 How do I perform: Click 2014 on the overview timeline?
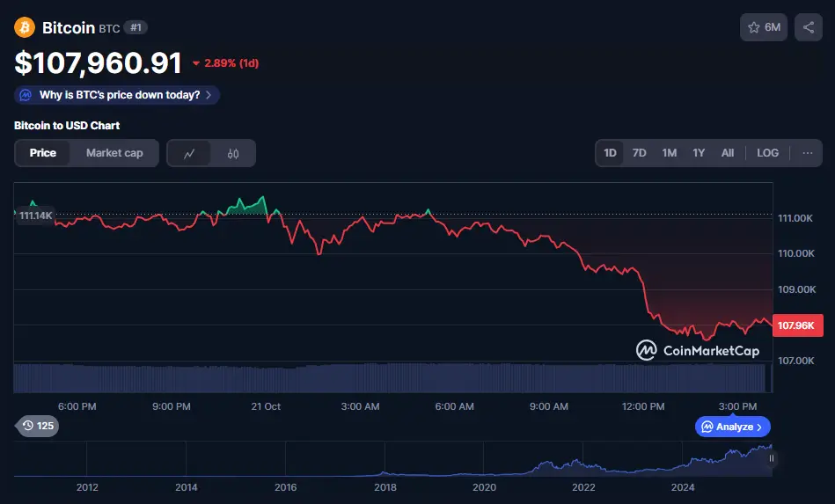(187, 487)
